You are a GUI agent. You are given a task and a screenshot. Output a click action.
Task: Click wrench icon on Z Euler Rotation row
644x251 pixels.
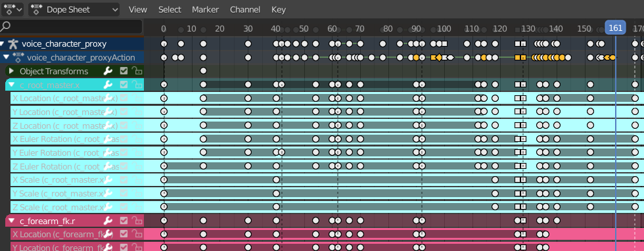(x=108, y=166)
